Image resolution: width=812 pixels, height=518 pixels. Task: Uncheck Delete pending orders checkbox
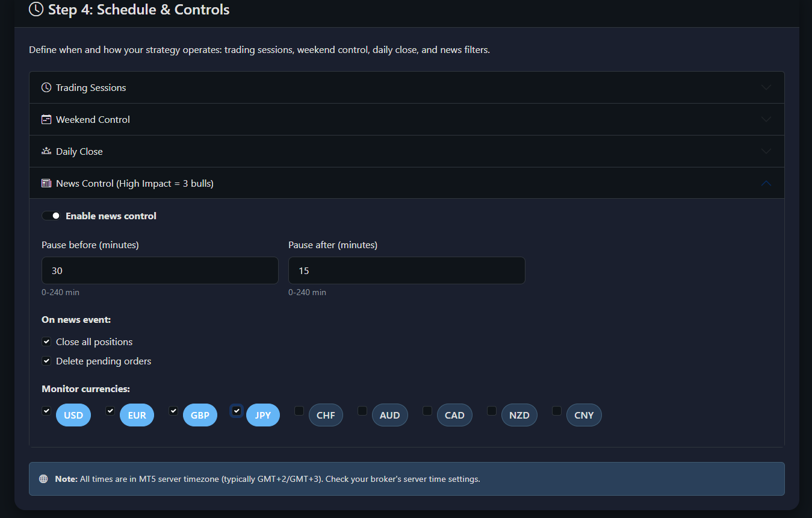pos(46,361)
